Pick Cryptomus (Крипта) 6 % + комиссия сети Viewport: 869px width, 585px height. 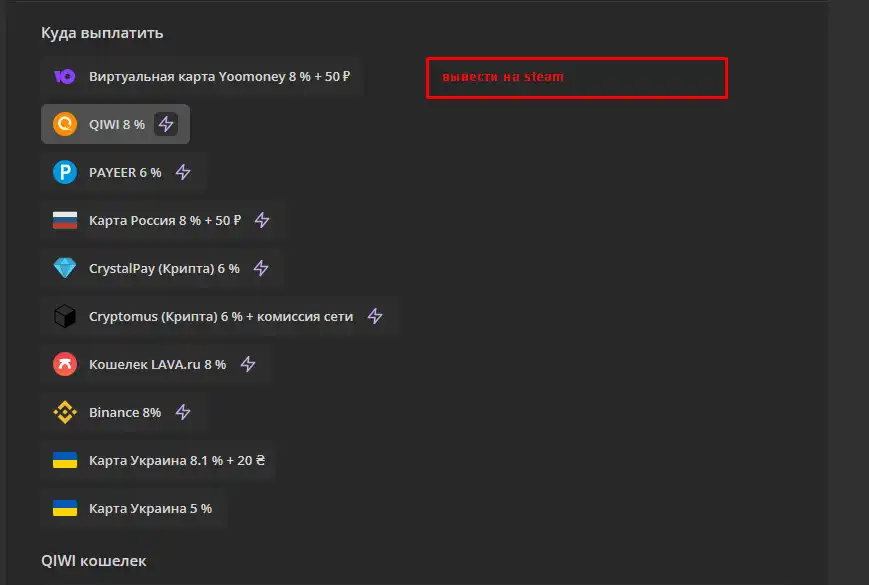(219, 316)
